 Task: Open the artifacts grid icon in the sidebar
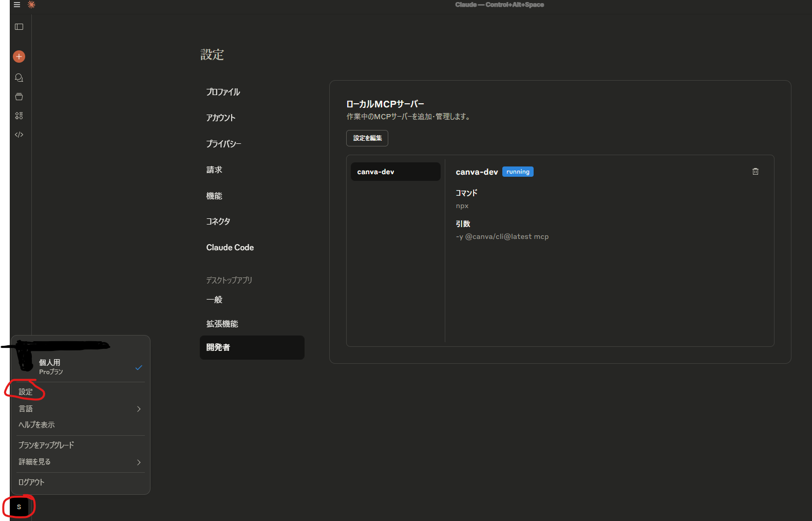(19, 116)
